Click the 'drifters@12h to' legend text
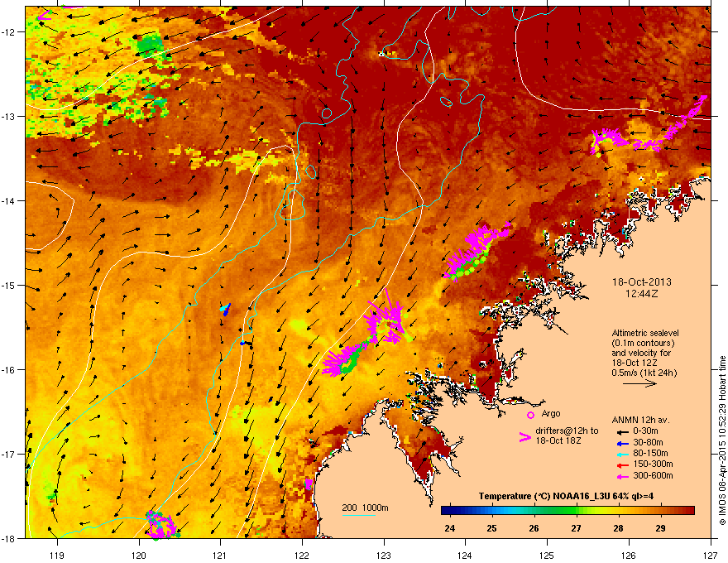Screen dimensions: 728x563 coord(567,431)
